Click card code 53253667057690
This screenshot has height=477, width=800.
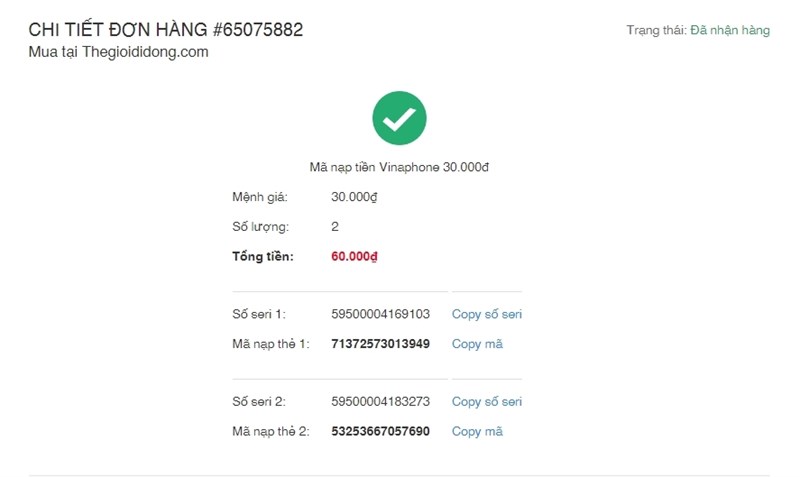pyautogui.click(x=380, y=431)
